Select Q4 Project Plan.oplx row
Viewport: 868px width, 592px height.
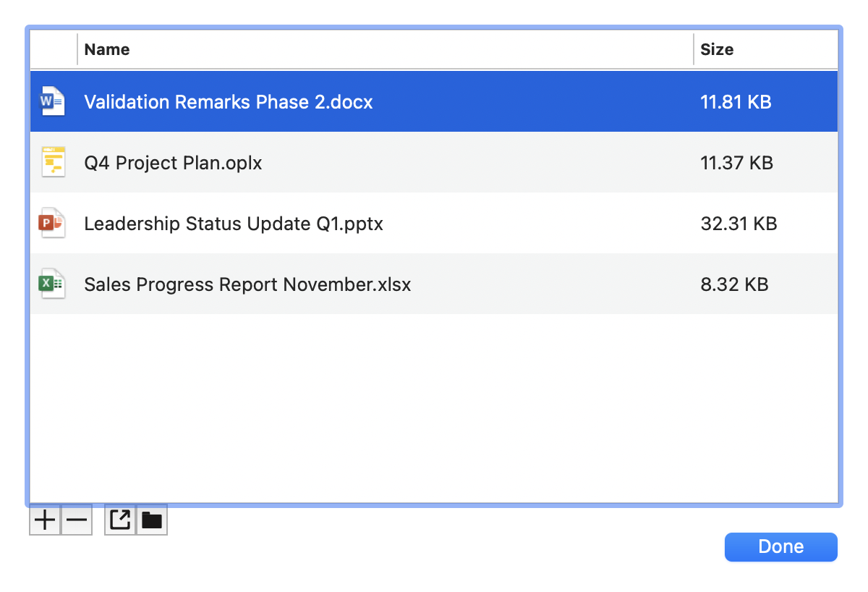click(174, 163)
